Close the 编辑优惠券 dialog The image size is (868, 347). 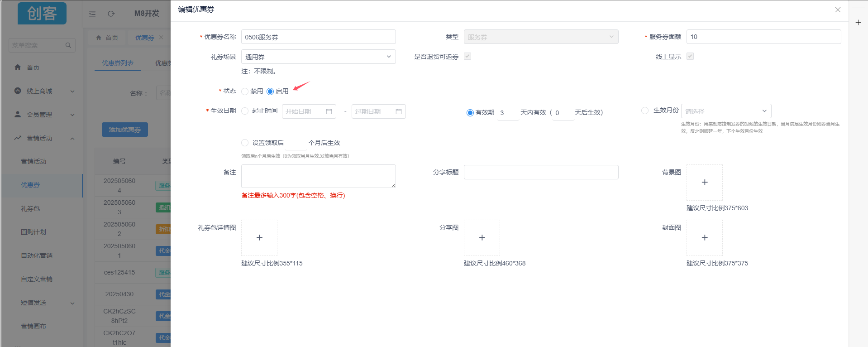[x=838, y=10]
